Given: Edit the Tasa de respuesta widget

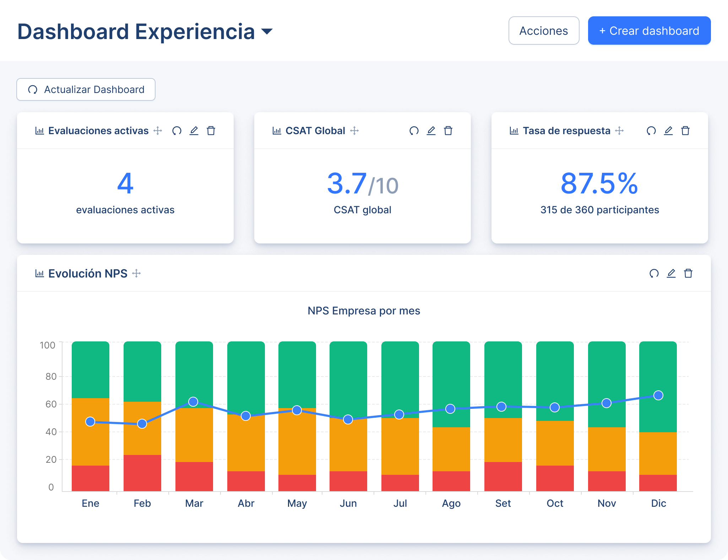Looking at the screenshot, I should coord(668,131).
